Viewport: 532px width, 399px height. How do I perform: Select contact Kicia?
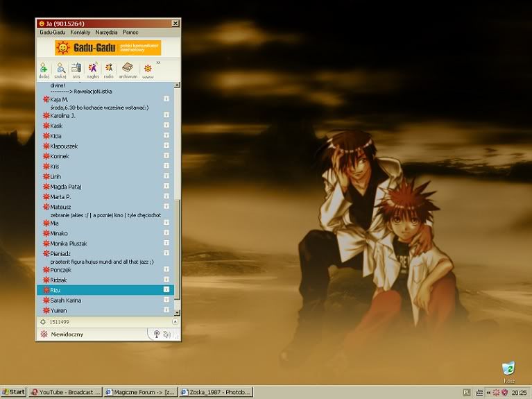(55, 136)
